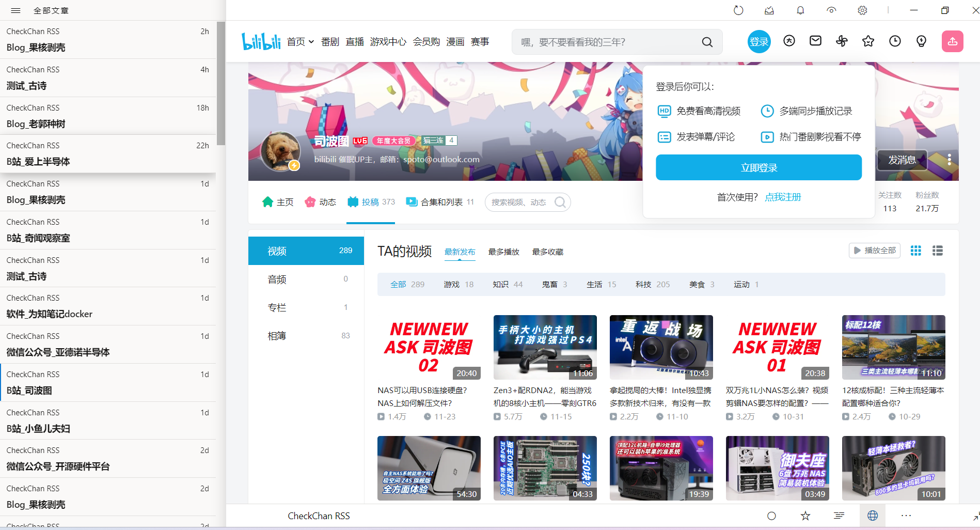Open the favorites star icon in bilibili header
980x530 pixels.
click(868, 41)
